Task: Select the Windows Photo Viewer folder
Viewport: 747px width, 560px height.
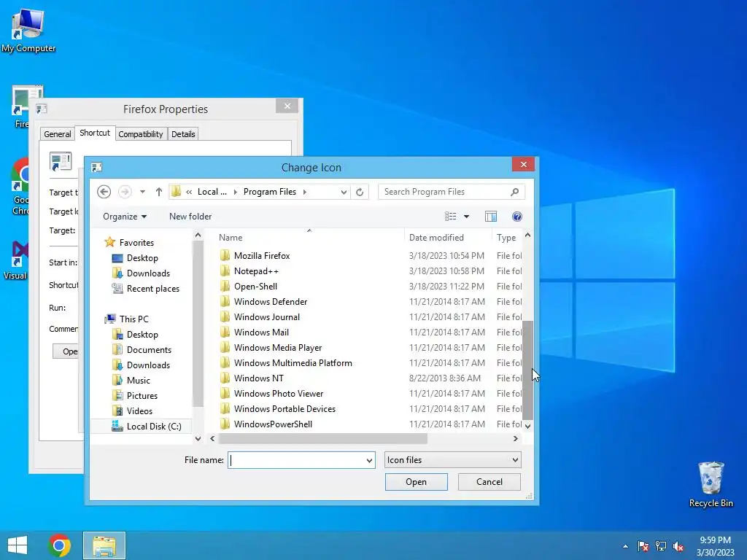Action: 279,393
